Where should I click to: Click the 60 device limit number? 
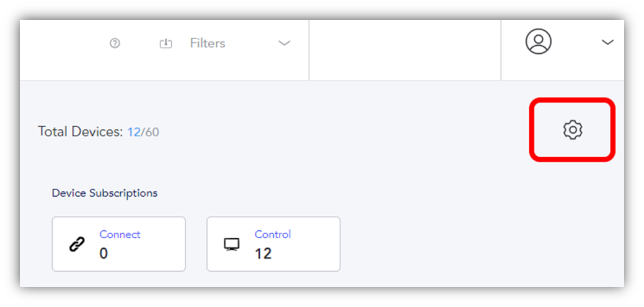152,132
